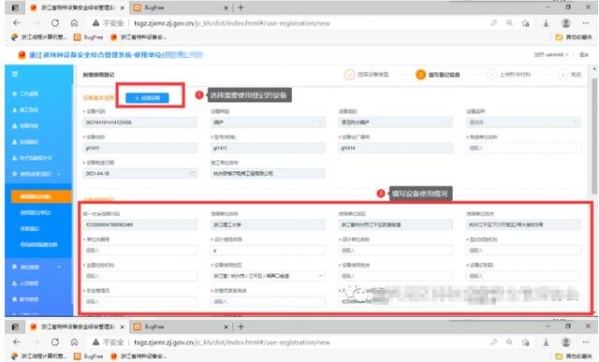Click the unit name field 浙江理工大学

(x=268, y=225)
